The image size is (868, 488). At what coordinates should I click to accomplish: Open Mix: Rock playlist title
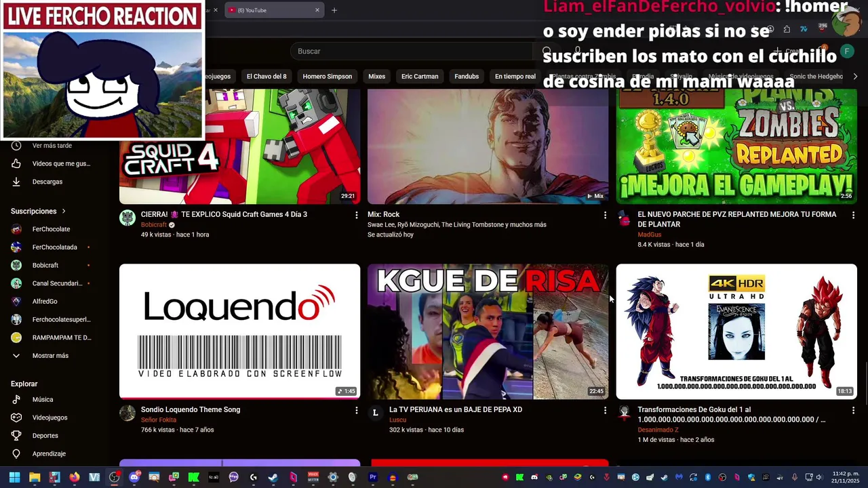pyautogui.click(x=384, y=215)
